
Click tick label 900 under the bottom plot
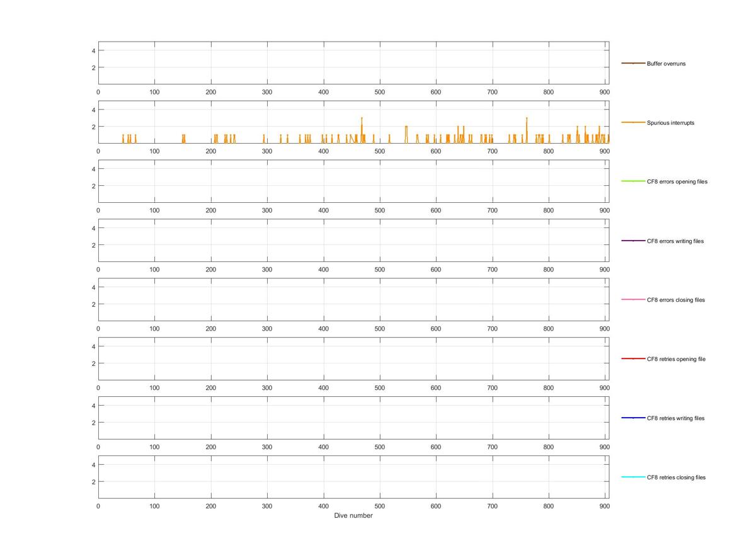point(605,506)
